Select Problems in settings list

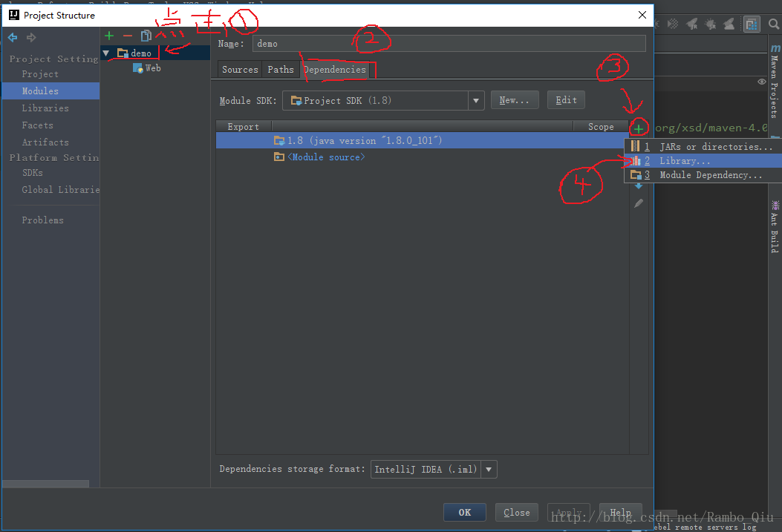pyautogui.click(x=42, y=220)
